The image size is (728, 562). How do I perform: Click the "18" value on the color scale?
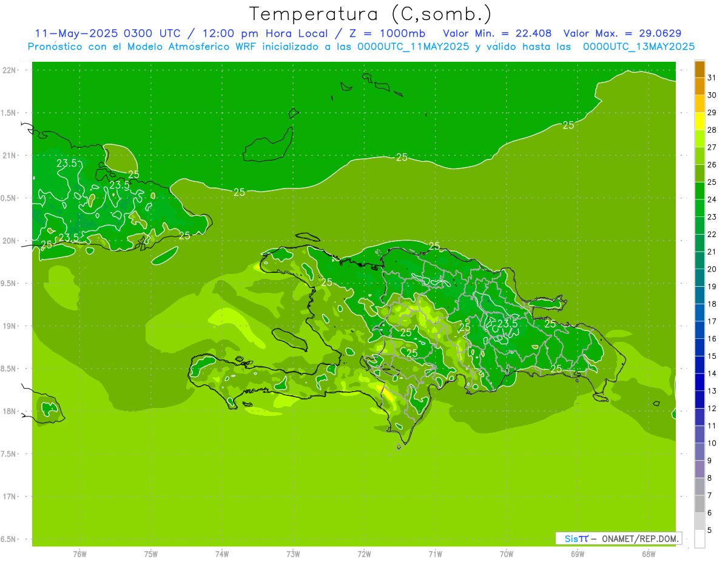712,304
